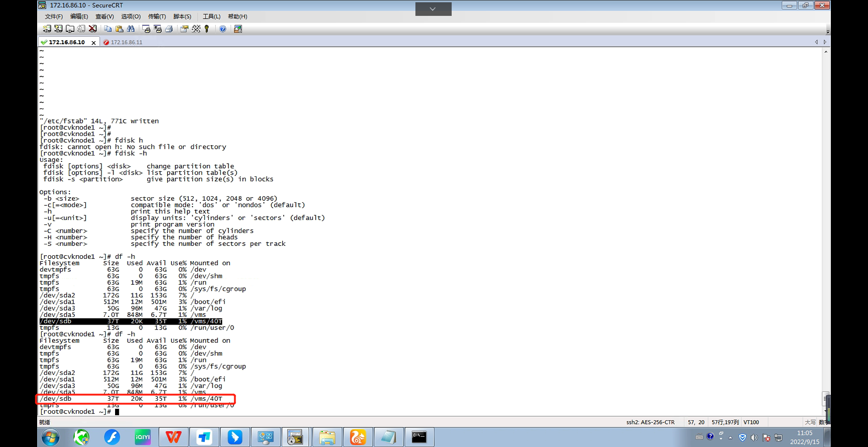
Task: Click the SecureFX toolbar icon
Action: pyautogui.click(x=238, y=29)
